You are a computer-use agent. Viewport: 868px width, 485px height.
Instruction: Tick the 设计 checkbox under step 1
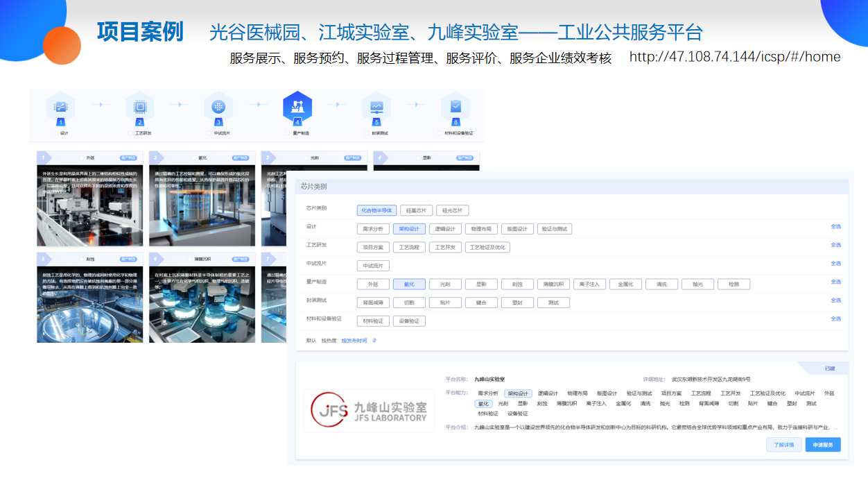[55, 133]
